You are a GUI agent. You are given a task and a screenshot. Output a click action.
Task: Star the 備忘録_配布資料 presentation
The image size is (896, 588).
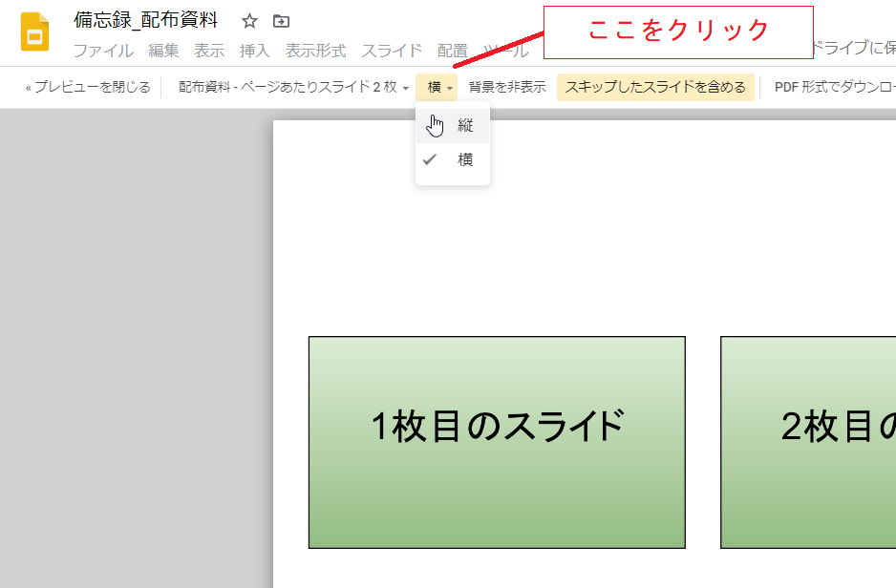(249, 21)
